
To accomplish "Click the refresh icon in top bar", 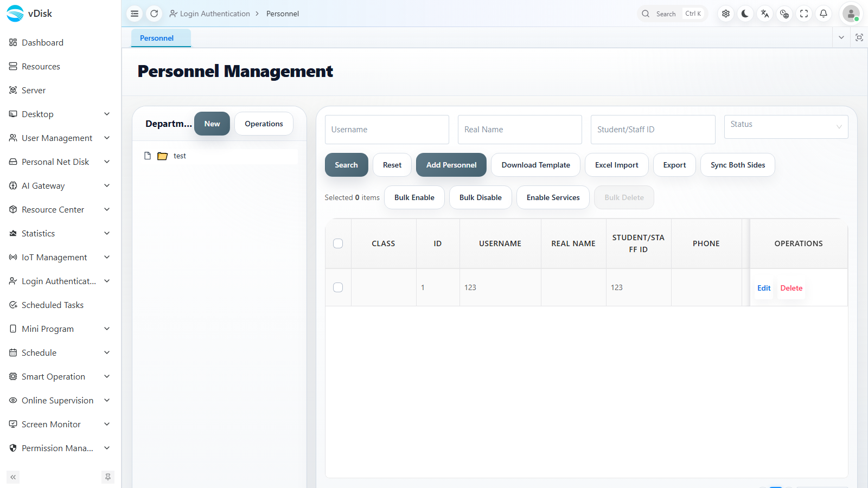I will tap(154, 14).
